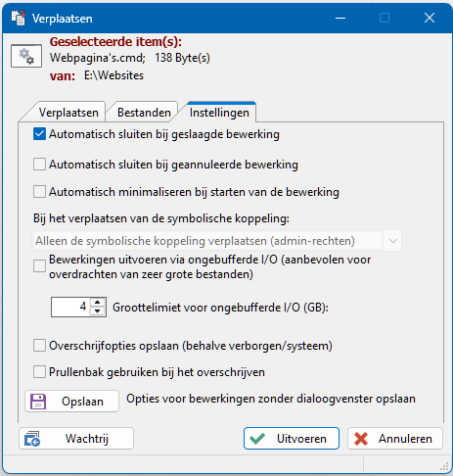Open the symbolische koppeling dropdown arrow
Image resolution: width=453 pixels, height=476 pixels.
click(393, 241)
